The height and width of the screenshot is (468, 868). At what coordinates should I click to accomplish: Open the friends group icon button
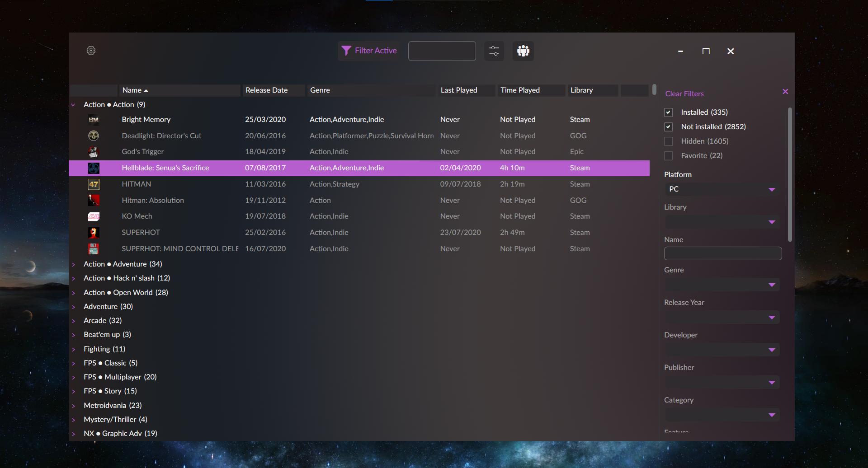click(x=523, y=51)
